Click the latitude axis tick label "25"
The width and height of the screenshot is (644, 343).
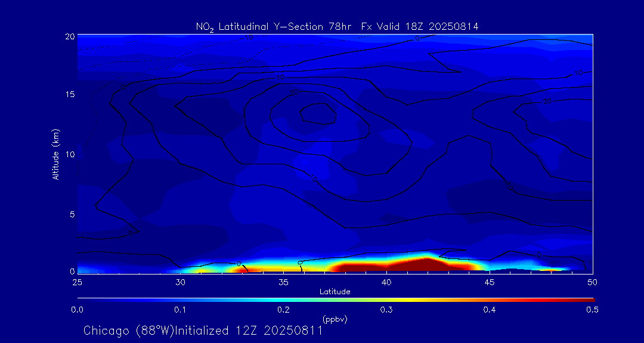tap(77, 282)
